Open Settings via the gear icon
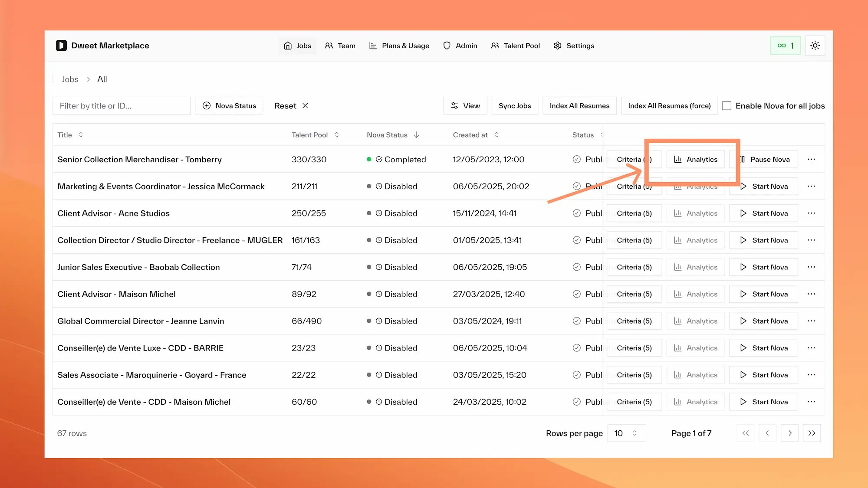This screenshot has width=868, height=488. [x=557, y=46]
